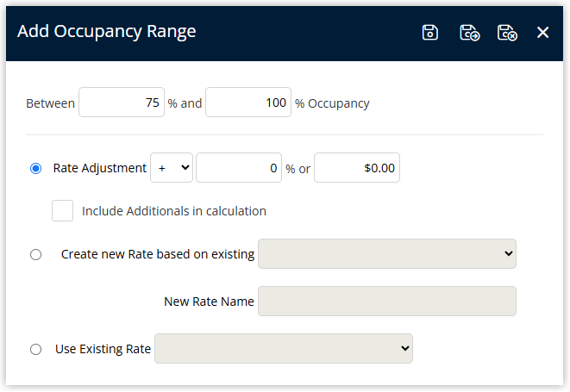Screen dimensions: 570x392
Task: Select the Use Existing Rate radio button
Action: pos(35,349)
